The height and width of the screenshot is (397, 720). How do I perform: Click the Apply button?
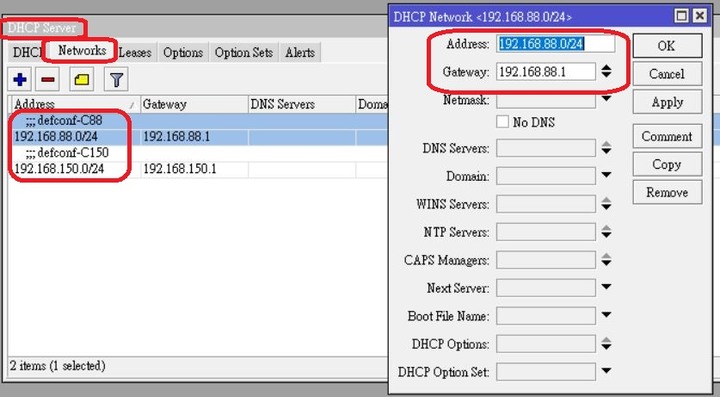click(667, 101)
